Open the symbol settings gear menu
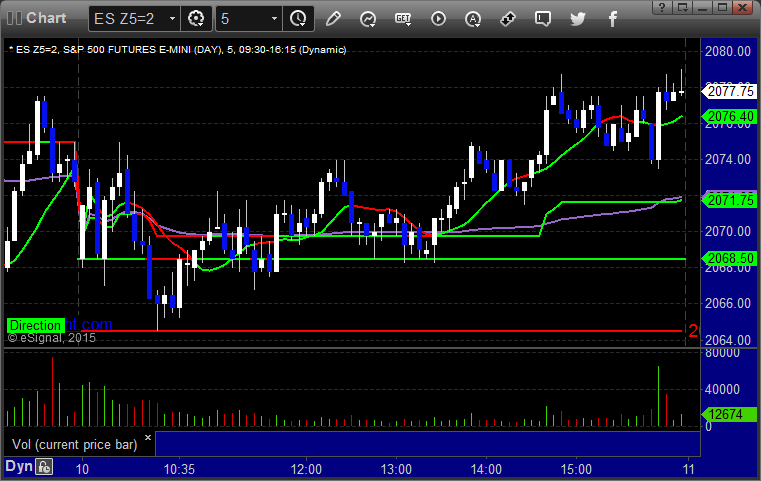761x481 pixels. tap(196, 19)
